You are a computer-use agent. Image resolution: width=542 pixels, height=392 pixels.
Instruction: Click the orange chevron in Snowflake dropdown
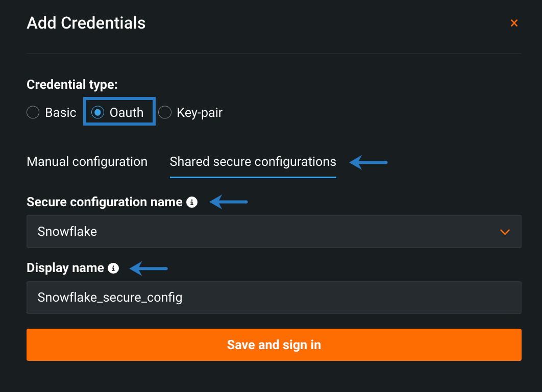(x=505, y=232)
